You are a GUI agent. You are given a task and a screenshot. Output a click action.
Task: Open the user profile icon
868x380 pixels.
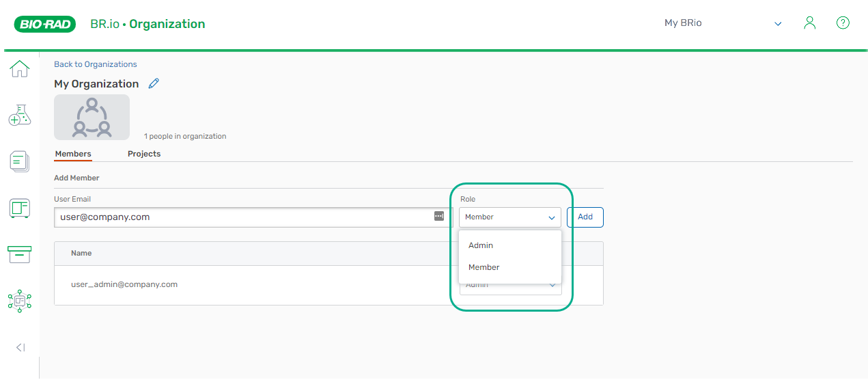[x=810, y=23]
